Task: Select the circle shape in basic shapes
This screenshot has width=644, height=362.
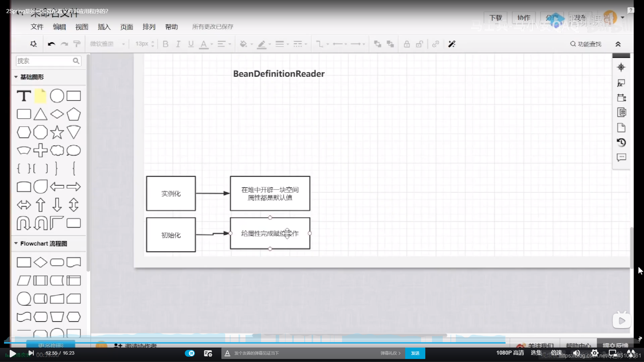Action: click(x=57, y=96)
